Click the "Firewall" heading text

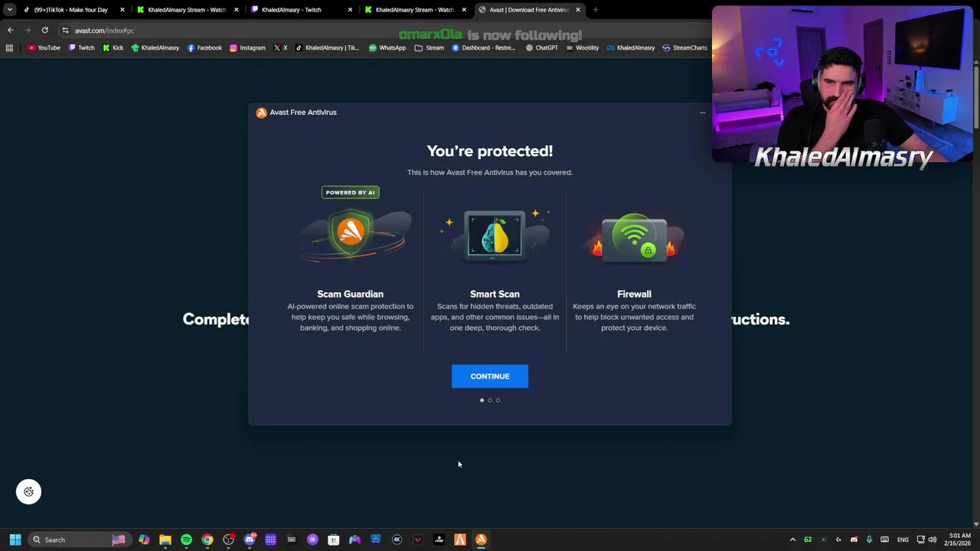pos(634,294)
